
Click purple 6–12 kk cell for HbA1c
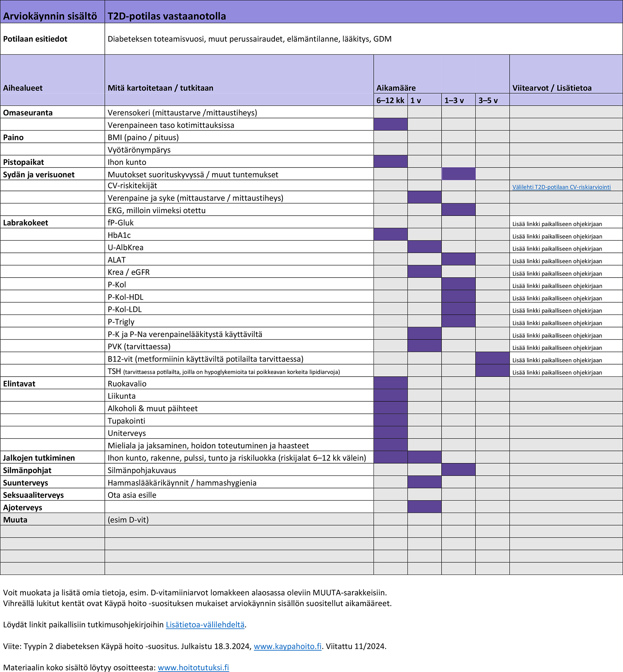390,234
